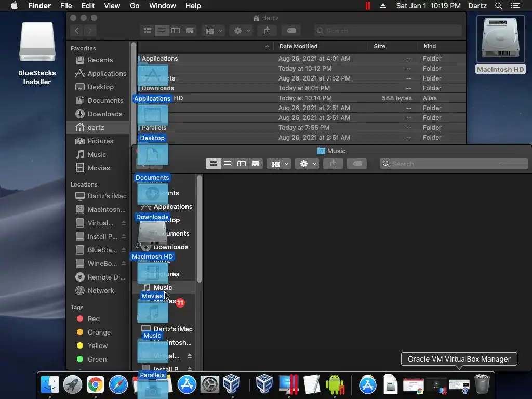Select the Parallels folder row

click(x=302, y=128)
